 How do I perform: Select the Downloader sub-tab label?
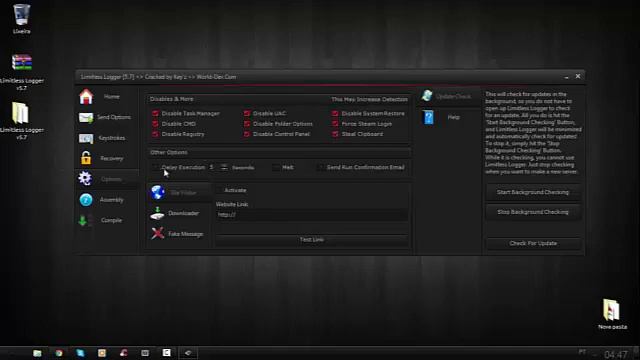tap(183, 213)
